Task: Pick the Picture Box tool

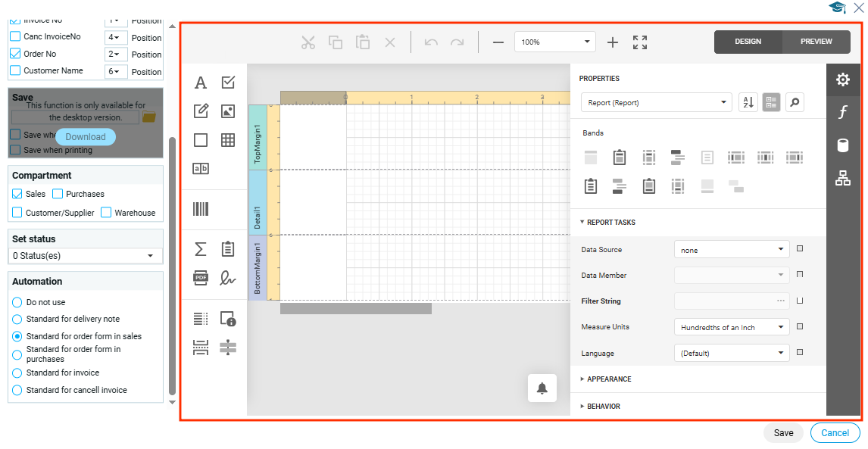Action: coord(227,111)
